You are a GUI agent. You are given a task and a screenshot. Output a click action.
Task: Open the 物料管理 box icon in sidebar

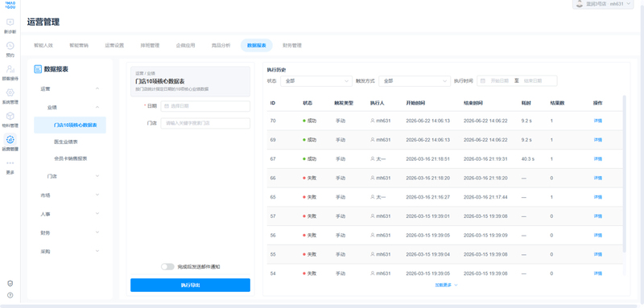[x=10, y=116]
